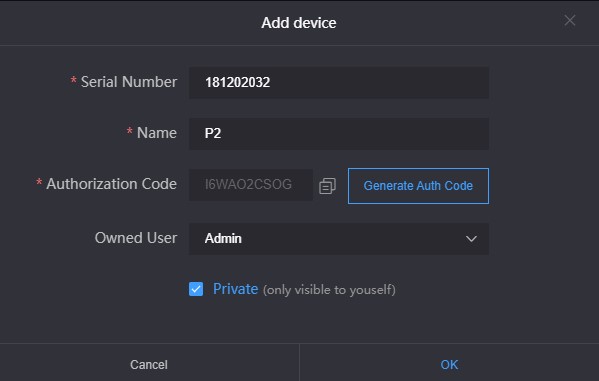599x381 pixels.
Task: Click the red asterisk beside Authorization Code
Action: [x=39, y=182]
